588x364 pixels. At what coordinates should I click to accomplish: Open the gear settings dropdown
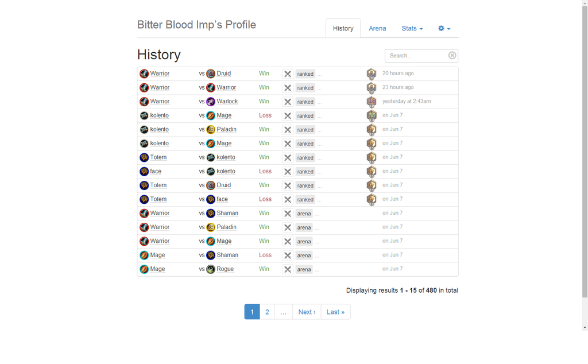[444, 29]
